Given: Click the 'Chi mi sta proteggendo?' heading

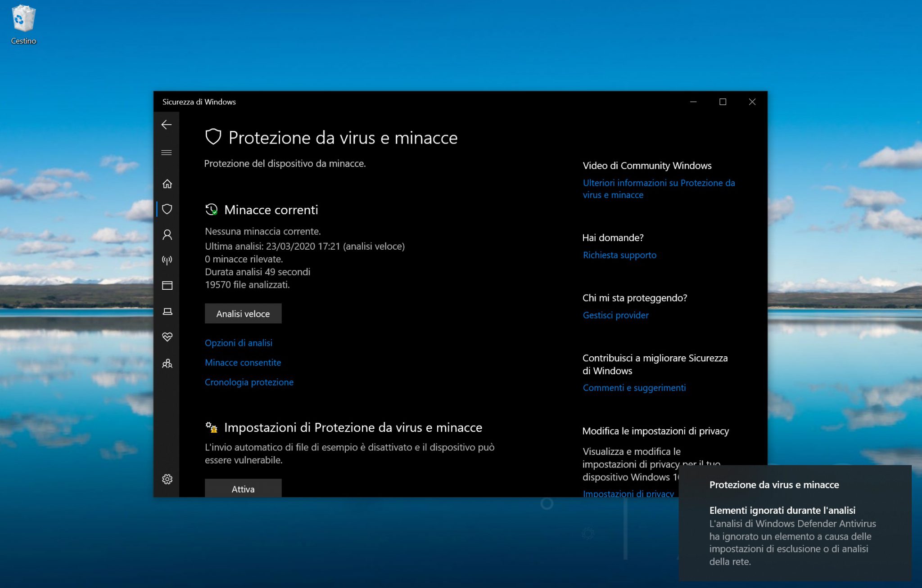Looking at the screenshot, I should [x=635, y=298].
